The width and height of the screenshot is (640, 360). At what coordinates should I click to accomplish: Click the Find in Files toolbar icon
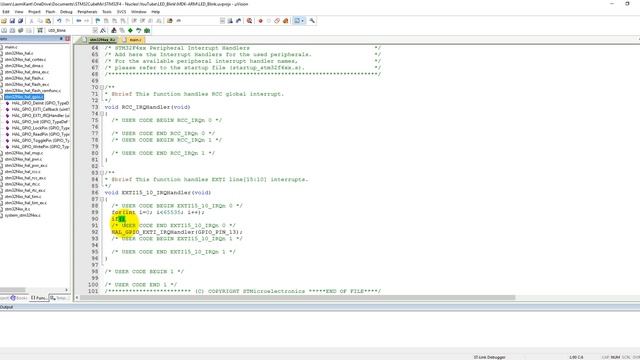(170, 21)
